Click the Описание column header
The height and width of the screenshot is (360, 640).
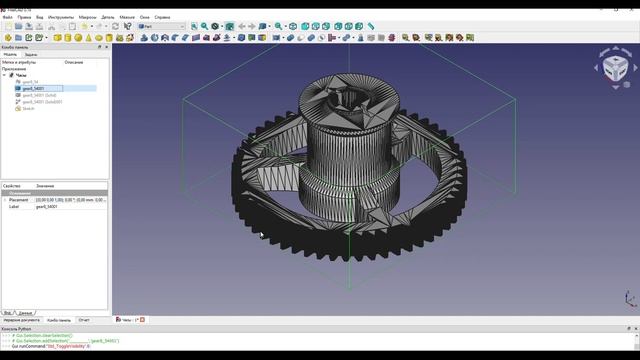(x=74, y=62)
